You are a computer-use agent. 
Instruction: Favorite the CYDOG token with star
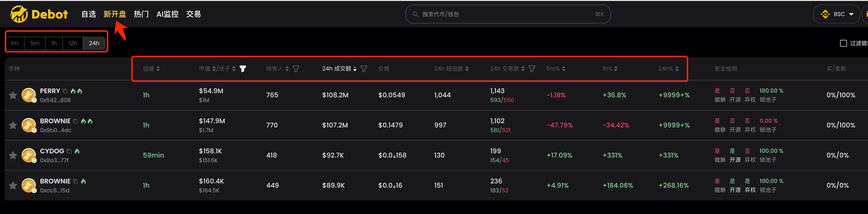[x=13, y=155]
